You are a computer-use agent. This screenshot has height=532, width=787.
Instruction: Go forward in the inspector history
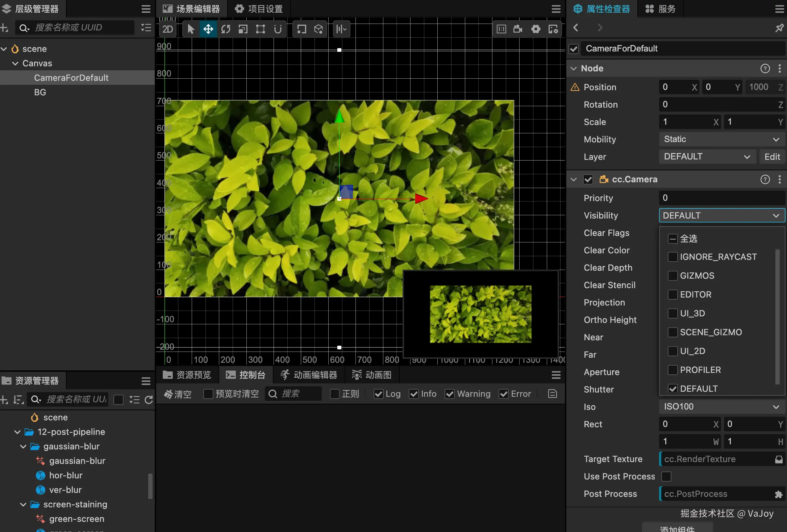tap(600, 28)
